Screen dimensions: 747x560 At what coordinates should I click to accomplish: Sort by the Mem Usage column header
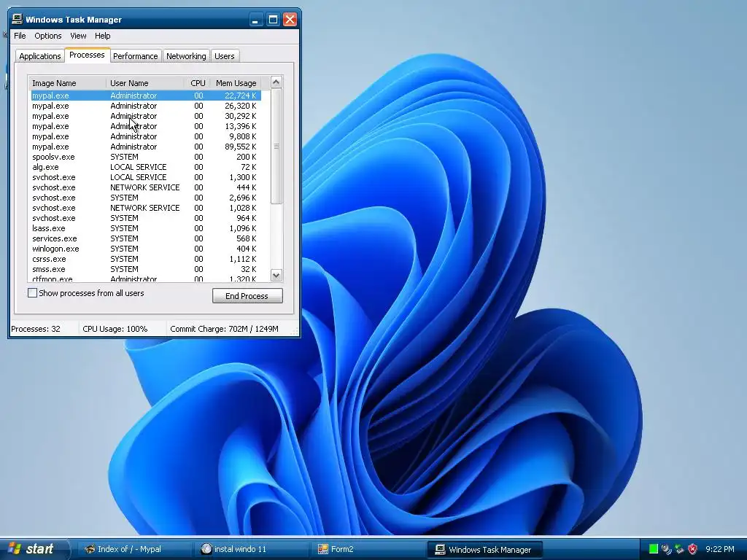click(x=236, y=83)
